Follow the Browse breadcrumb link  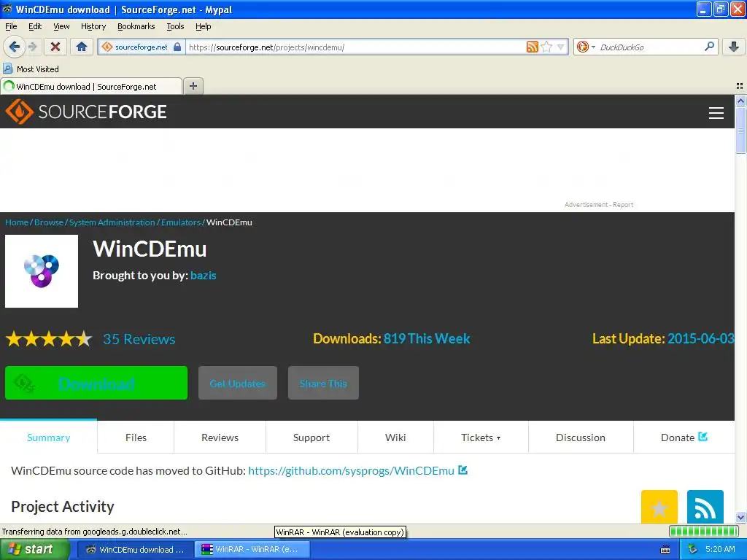[x=49, y=222]
